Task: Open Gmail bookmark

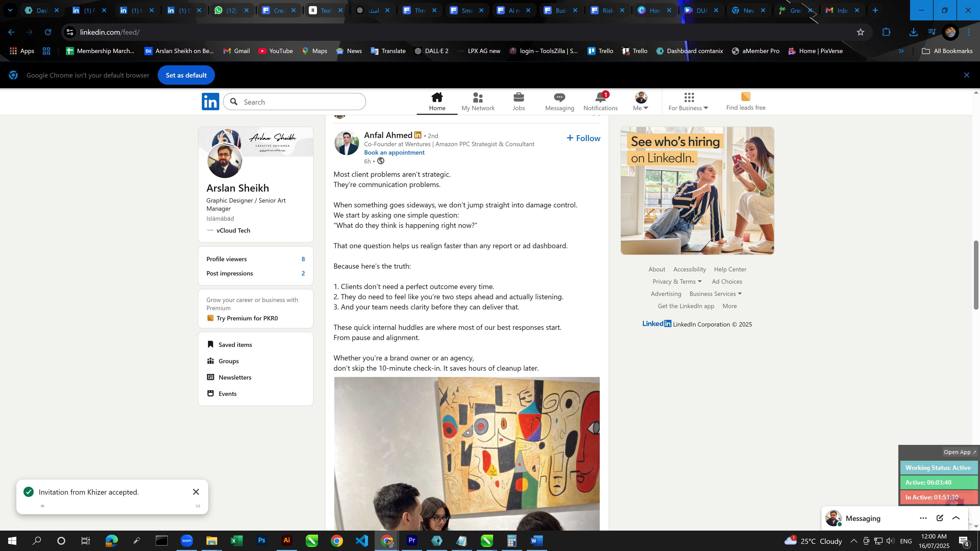Action: [236, 51]
